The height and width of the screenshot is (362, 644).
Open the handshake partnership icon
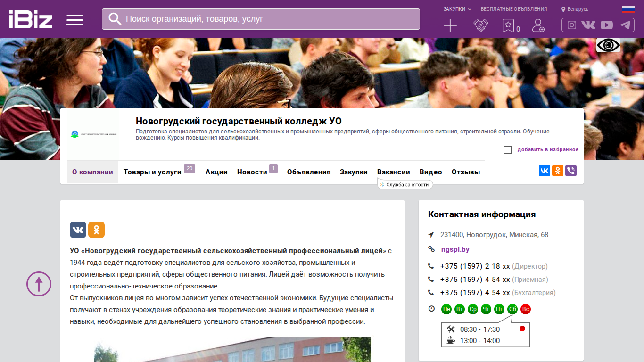(x=480, y=25)
